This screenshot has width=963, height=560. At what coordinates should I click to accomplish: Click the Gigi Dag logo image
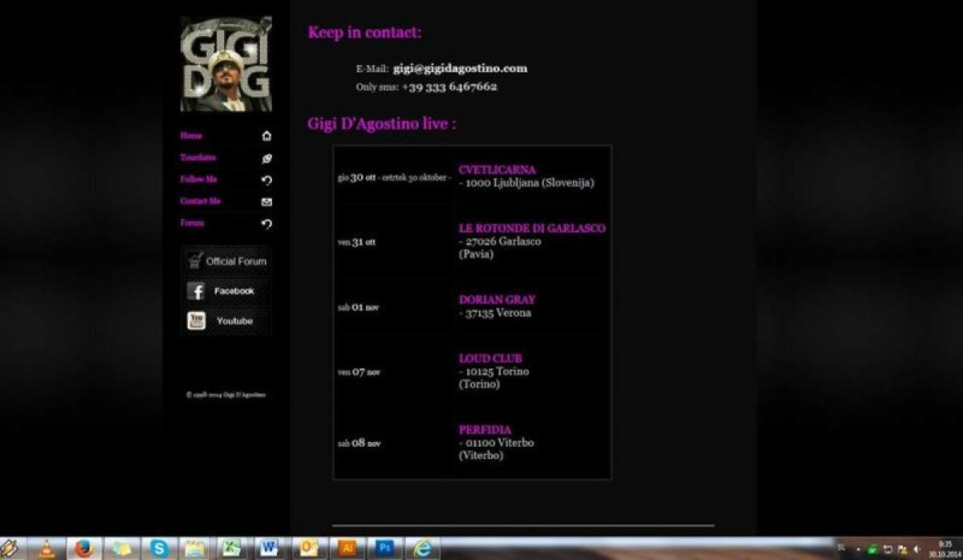coord(226,63)
